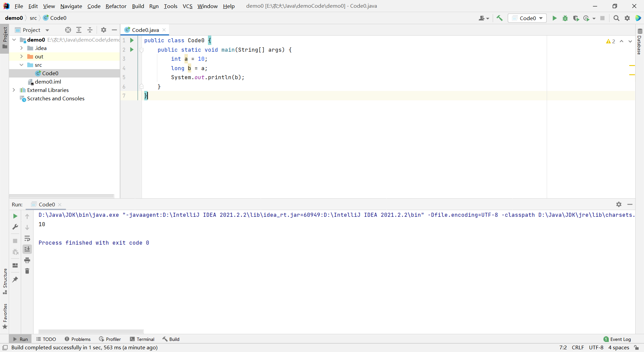Click the UTF-8 encoding indicator in status bar
Screen dimensions: 644x352
click(x=596, y=348)
